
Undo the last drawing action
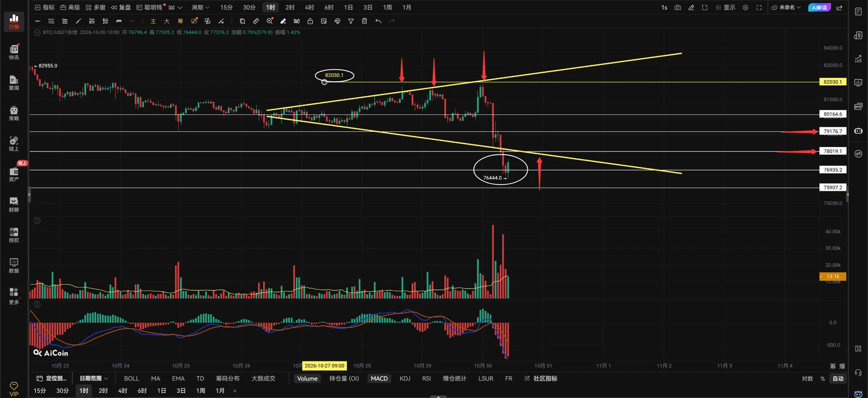click(378, 21)
